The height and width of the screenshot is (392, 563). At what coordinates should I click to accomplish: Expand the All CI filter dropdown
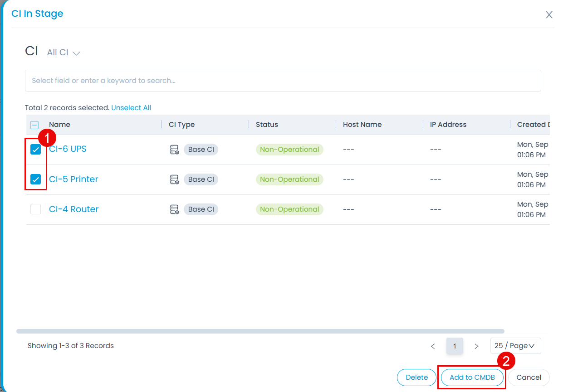point(64,53)
